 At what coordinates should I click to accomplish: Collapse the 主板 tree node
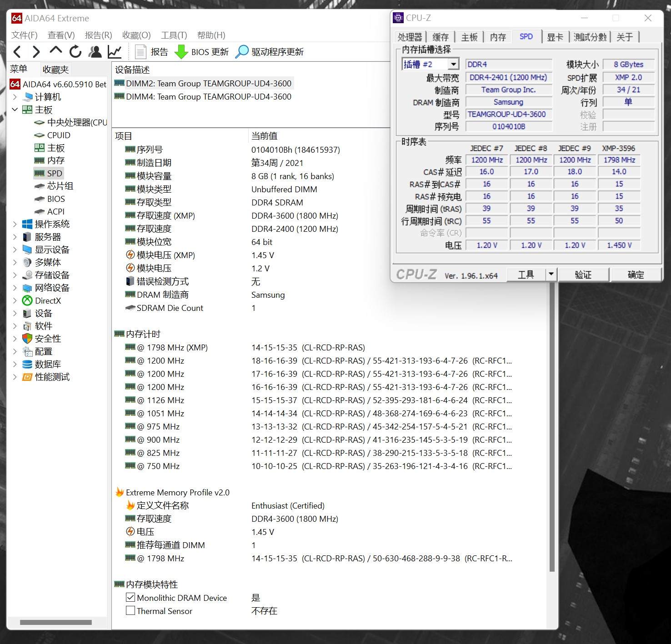pos(15,110)
